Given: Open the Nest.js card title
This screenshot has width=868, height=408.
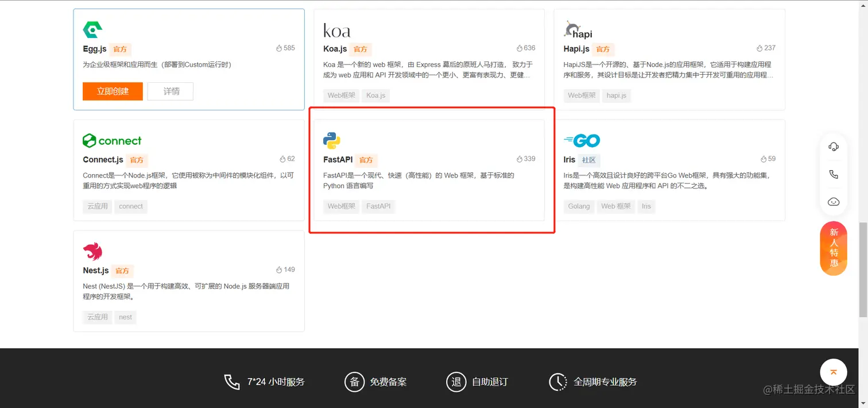Looking at the screenshot, I should [96, 270].
